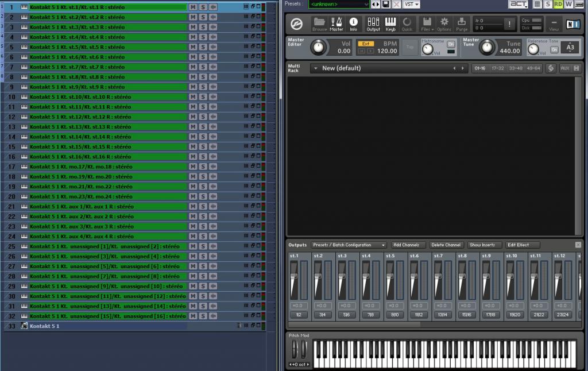Switch to instrument page 01-16

point(479,68)
